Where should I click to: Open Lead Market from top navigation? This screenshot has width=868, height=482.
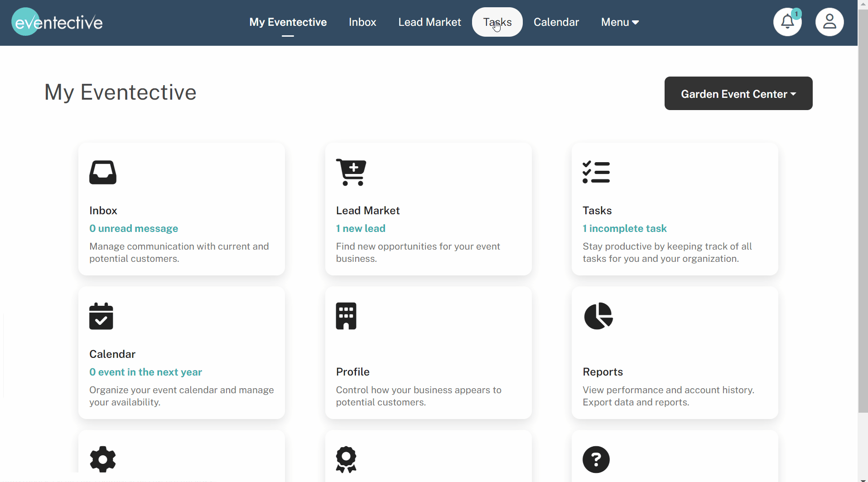(x=429, y=22)
